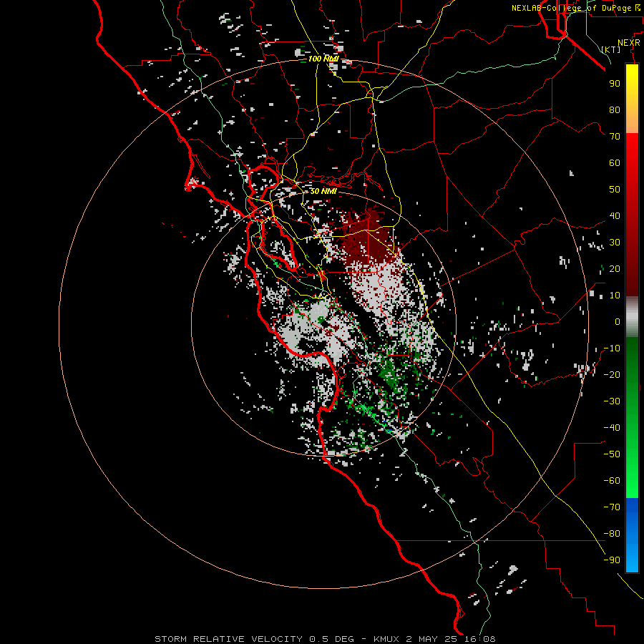Click the -50 tick label on velocity scale
The height and width of the screenshot is (644, 644).
pos(612,454)
